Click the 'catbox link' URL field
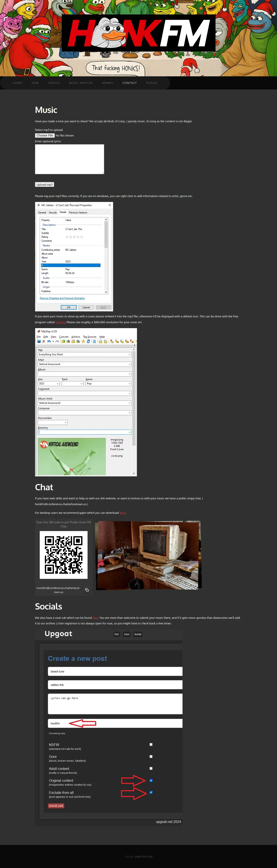The image size is (277, 868). coord(115,685)
